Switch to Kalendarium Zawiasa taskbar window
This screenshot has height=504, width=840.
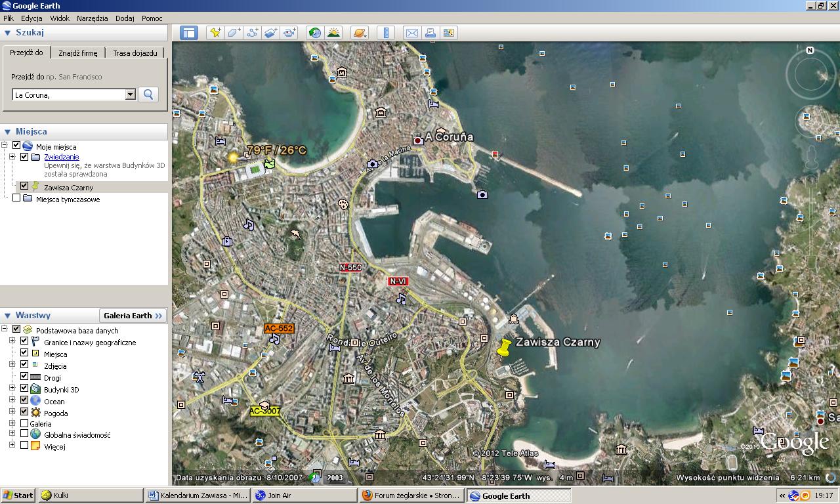[198, 495]
